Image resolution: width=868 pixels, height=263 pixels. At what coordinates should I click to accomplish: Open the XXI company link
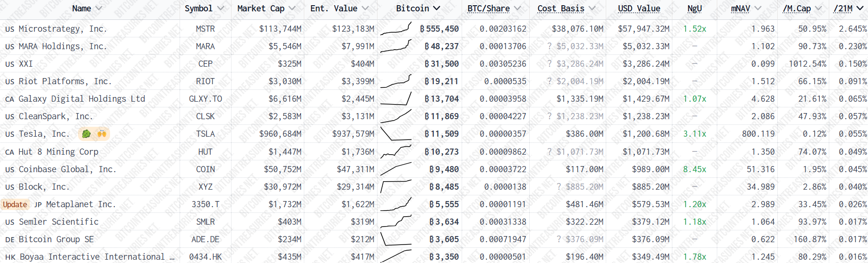tap(26, 64)
